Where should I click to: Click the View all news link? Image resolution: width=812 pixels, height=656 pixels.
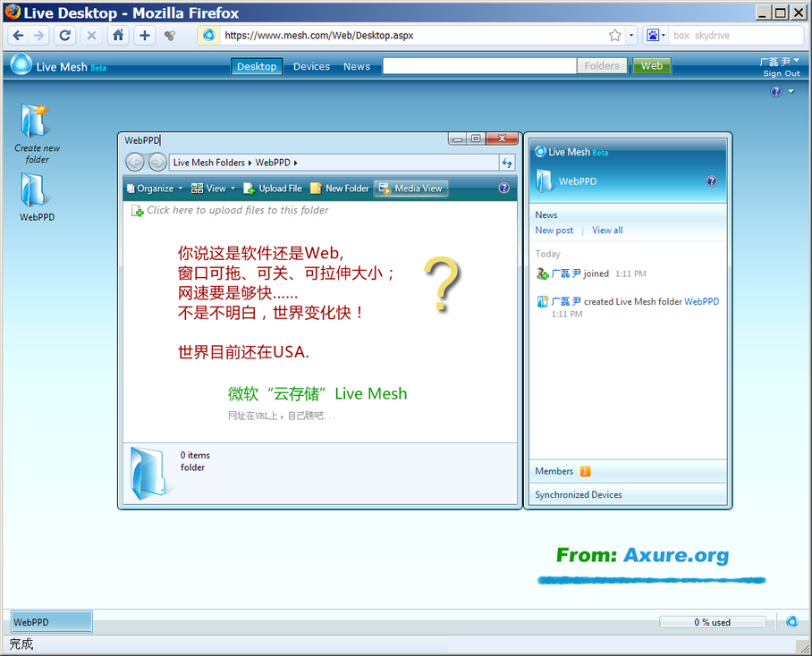[607, 231]
